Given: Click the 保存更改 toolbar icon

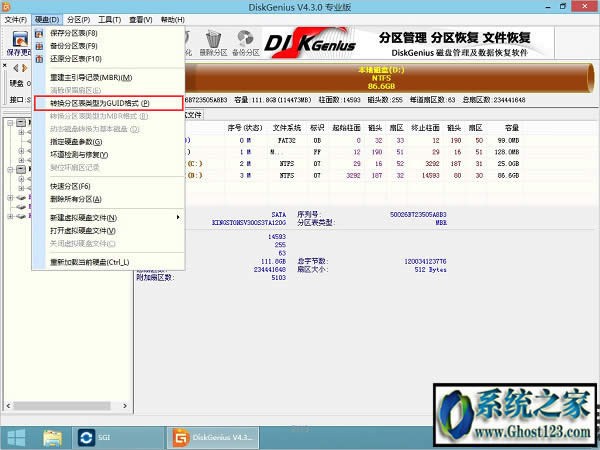Looking at the screenshot, I should pos(16,42).
